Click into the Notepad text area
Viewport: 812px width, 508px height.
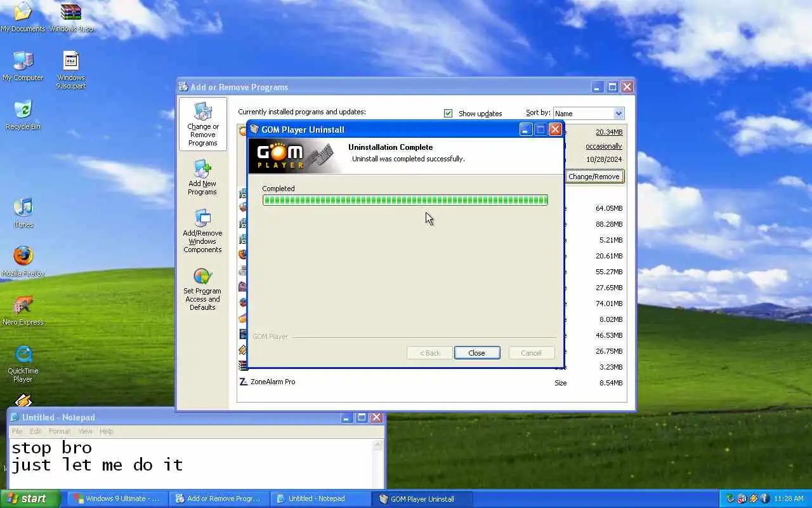[192, 464]
